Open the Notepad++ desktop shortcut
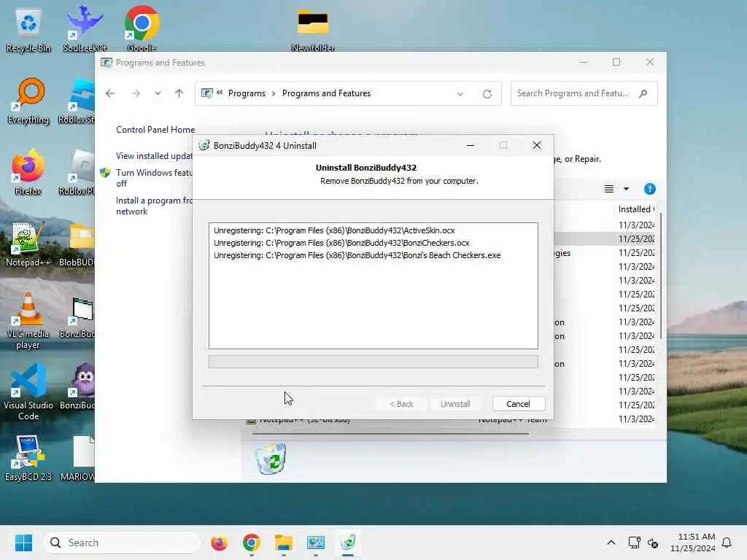 point(28,244)
